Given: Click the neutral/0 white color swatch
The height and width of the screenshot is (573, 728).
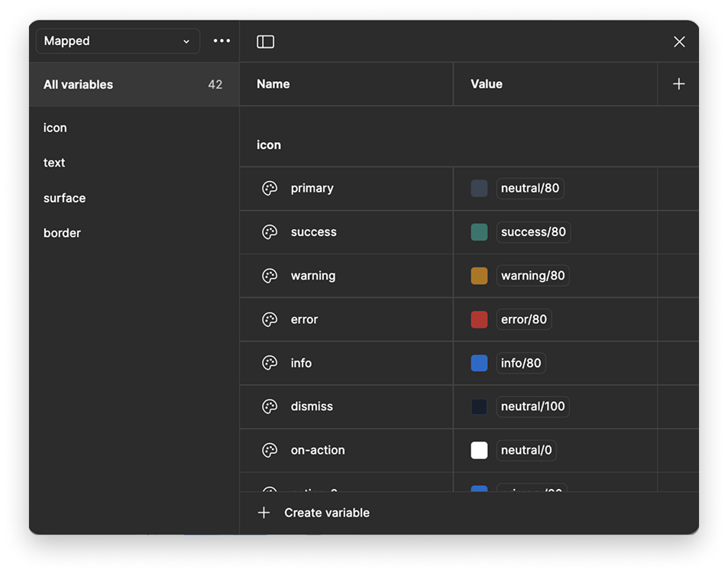Looking at the screenshot, I should coord(479,450).
